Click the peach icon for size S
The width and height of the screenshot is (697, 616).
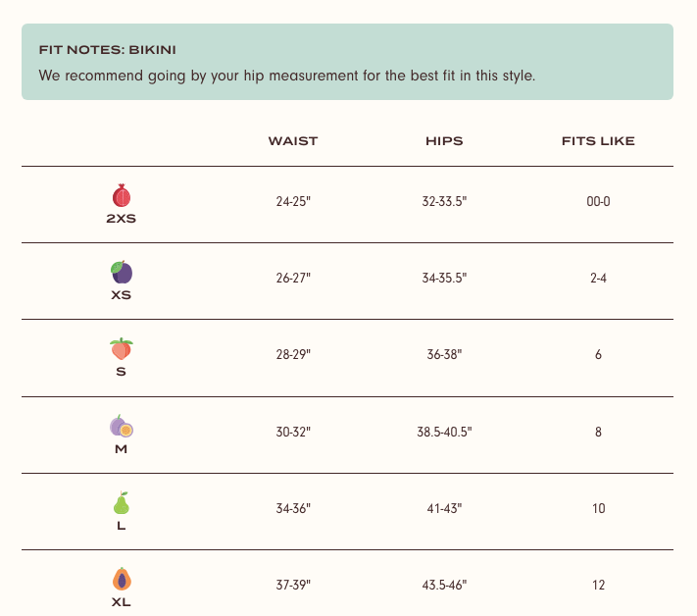tap(122, 348)
